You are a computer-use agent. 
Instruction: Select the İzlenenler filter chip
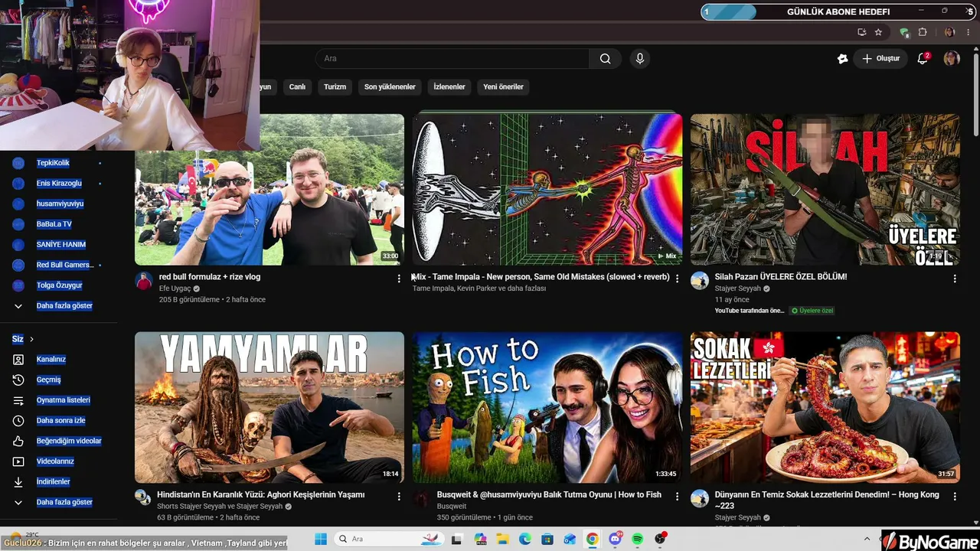449,87
